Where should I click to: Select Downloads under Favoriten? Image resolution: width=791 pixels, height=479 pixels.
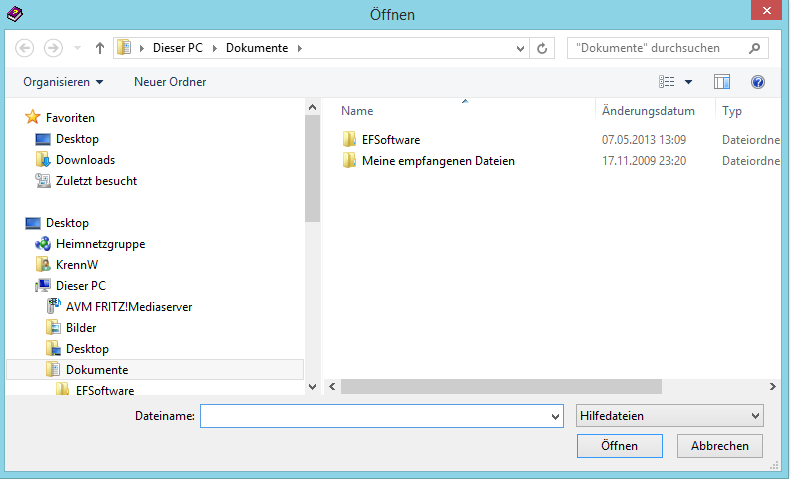(85, 160)
